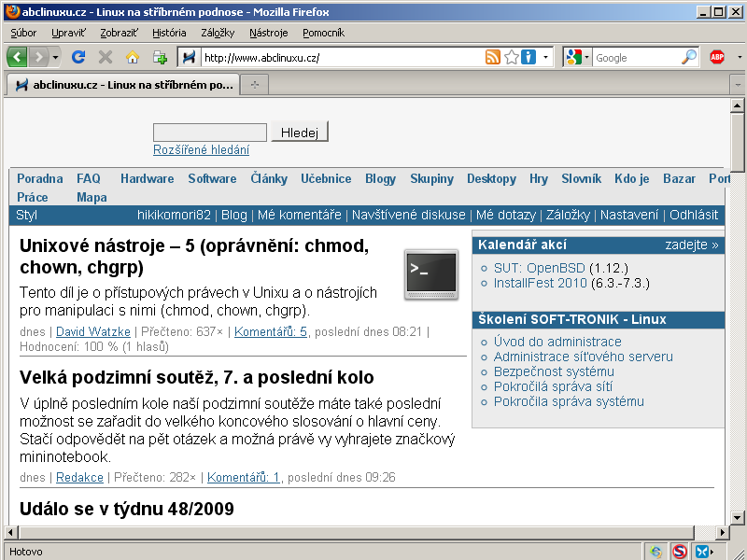Open the Software section link
Image resolution: width=747 pixels, height=560 pixels.
pyautogui.click(x=212, y=178)
